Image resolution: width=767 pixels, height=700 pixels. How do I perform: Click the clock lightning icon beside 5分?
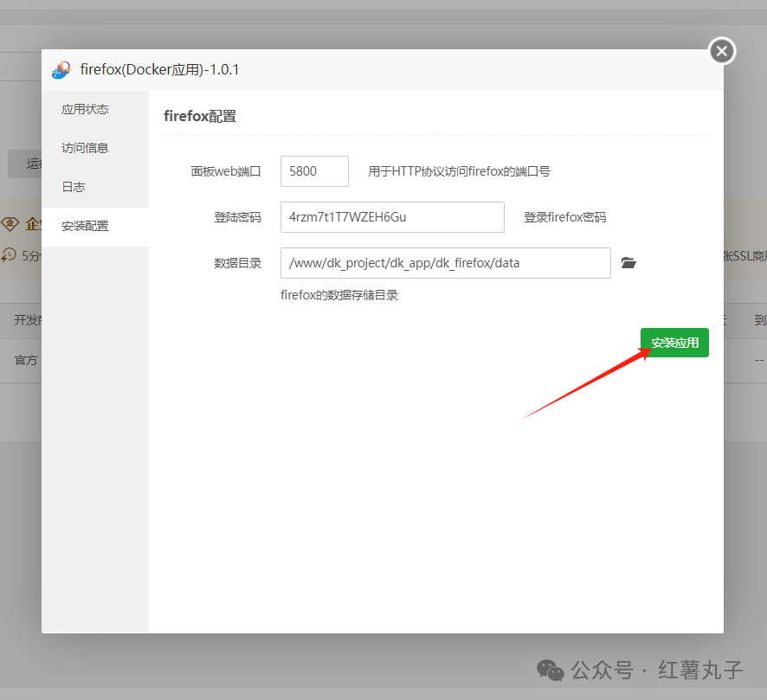(10, 255)
